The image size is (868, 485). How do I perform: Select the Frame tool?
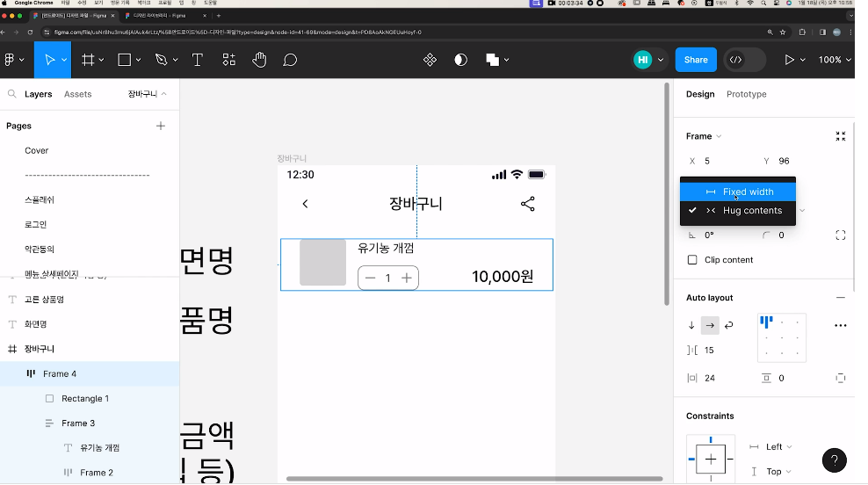88,60
